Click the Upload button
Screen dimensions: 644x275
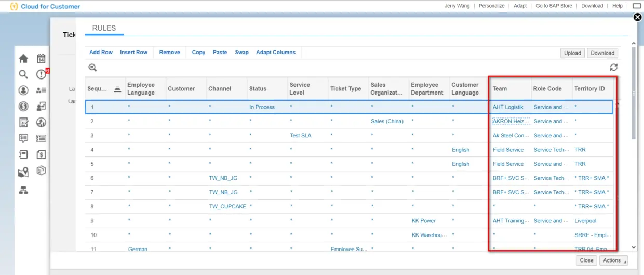(572, 53)
